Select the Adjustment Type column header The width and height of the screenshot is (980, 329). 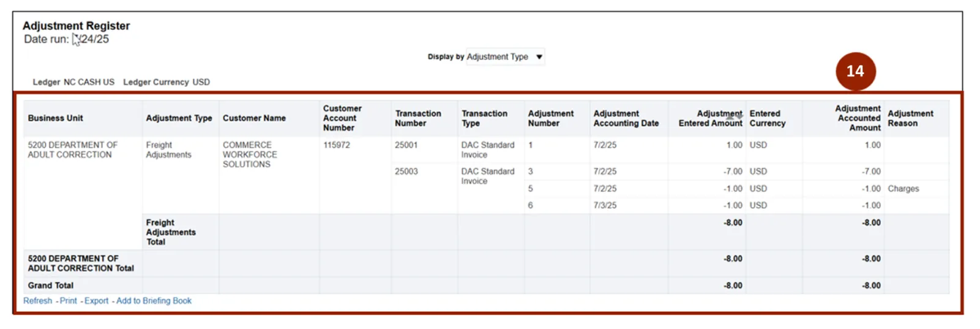point(179,118)
